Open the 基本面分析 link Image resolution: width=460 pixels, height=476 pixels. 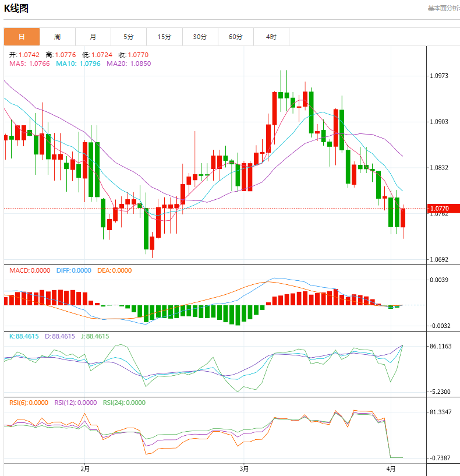point(443,8)
